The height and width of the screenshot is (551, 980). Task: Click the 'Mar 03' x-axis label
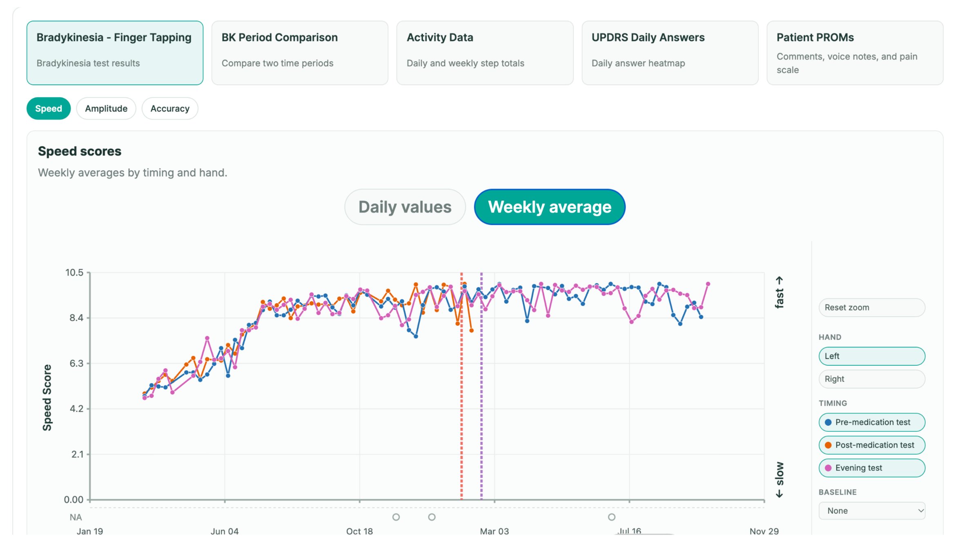coord(494,531)
